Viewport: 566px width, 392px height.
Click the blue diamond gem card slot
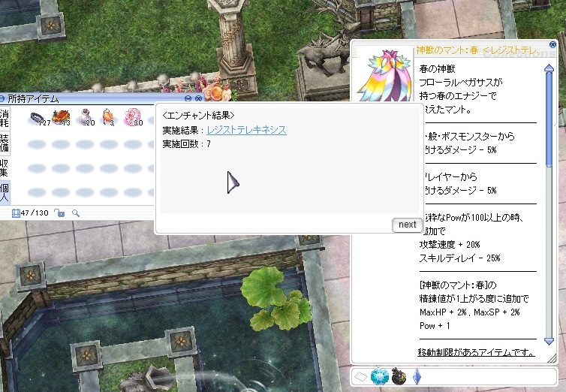tap(381, 376)
